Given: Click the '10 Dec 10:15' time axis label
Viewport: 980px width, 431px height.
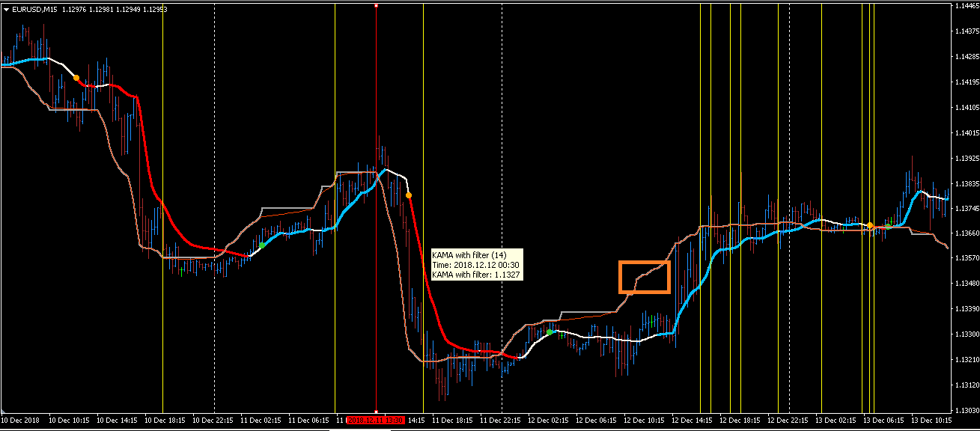Looking at the screenshot, I should pos(70,421).
